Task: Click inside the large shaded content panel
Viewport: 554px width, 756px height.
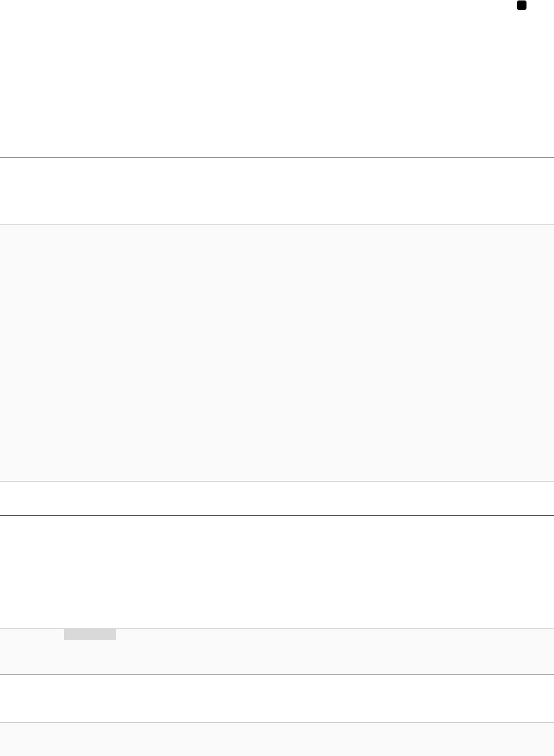Action: point(277,353)
